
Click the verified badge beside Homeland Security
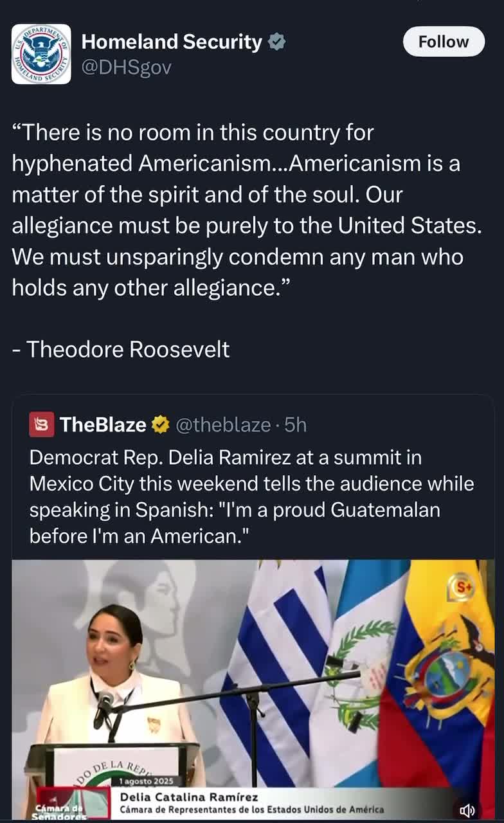[x=277, y=42]
